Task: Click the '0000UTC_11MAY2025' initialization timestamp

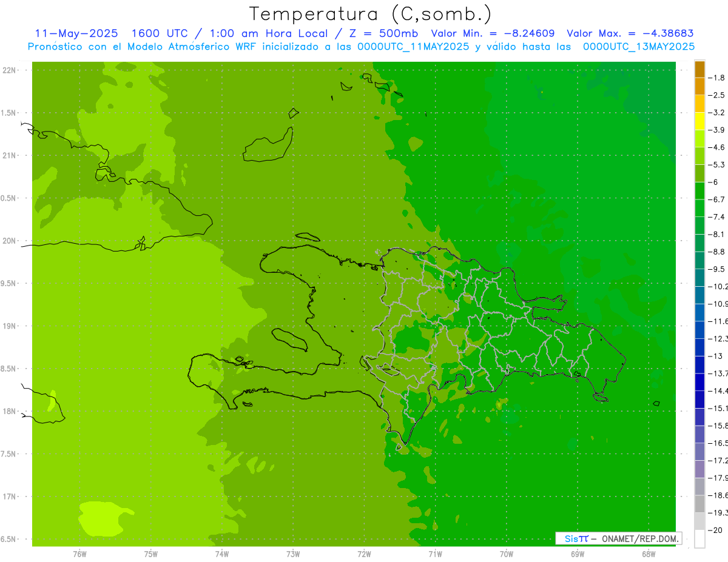Action: click(x=413, y=46)
